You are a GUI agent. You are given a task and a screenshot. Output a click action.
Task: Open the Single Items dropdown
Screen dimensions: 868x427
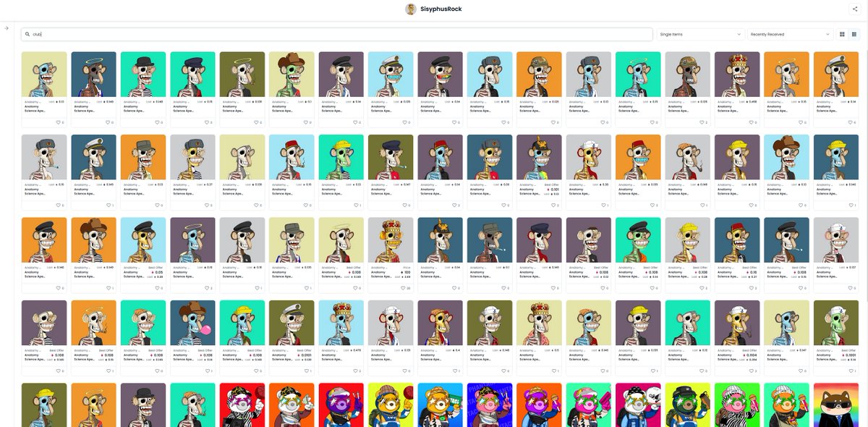(700, 34)
